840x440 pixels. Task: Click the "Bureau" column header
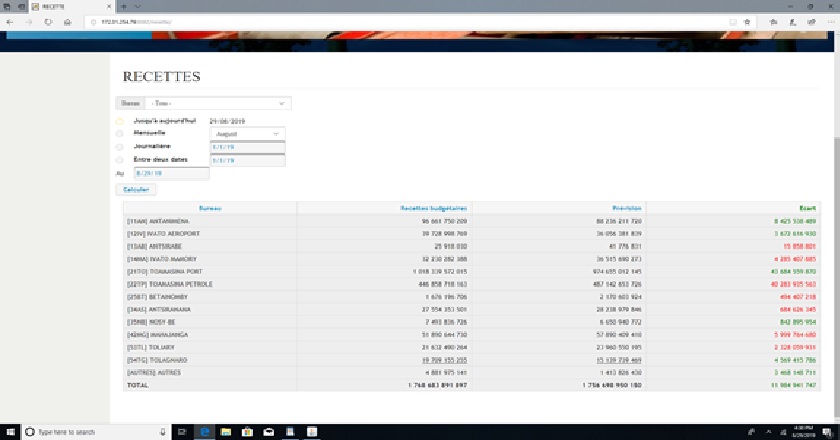(210, 208)
